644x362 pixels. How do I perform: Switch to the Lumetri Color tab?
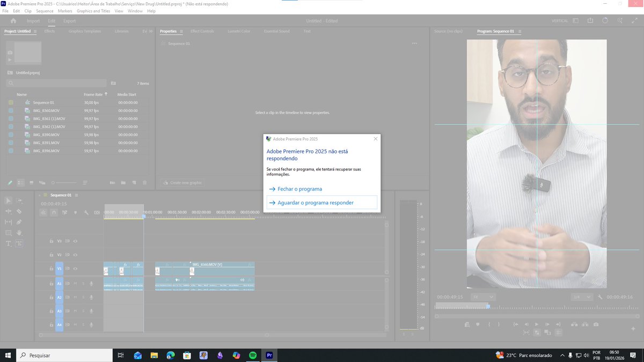[239, 31]
